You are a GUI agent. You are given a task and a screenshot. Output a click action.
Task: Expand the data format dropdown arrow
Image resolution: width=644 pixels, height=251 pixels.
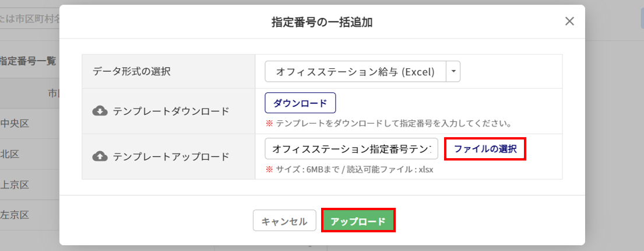pyautogui.click(x=453, y=72)
